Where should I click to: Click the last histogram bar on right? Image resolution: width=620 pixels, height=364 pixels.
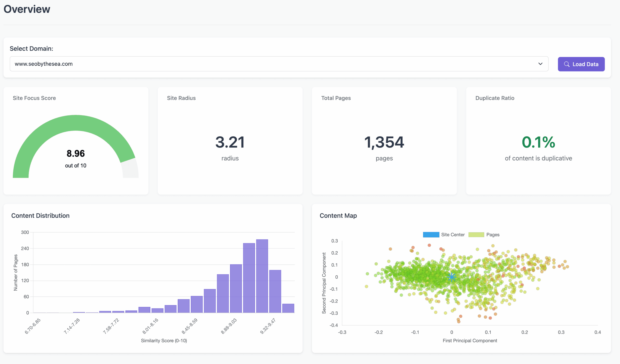288,308
